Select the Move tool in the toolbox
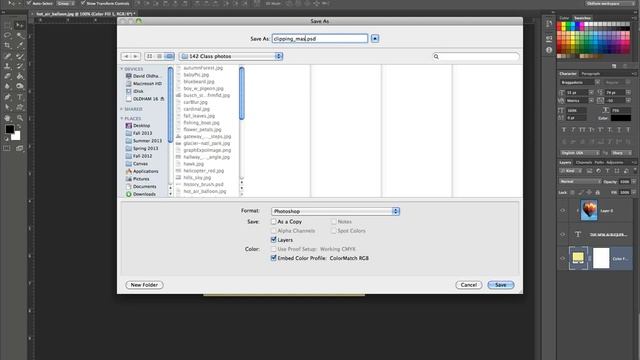Screen dimensions: 640x360 point(19,25)
